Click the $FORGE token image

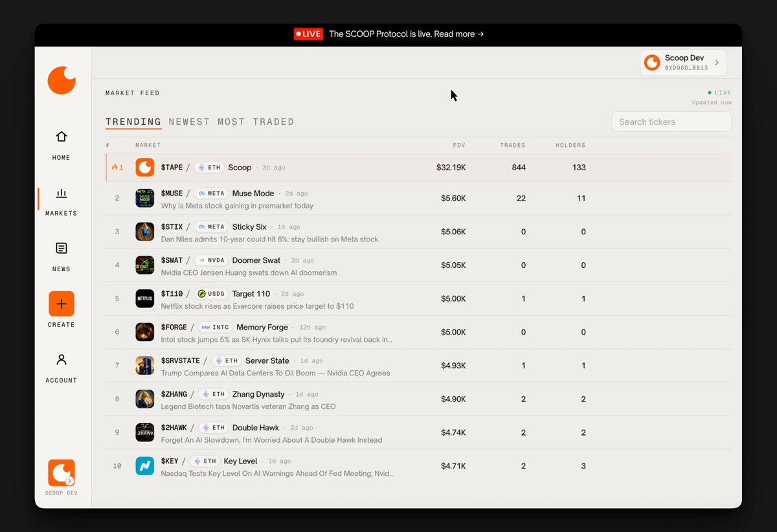click(x=144, y=332)
